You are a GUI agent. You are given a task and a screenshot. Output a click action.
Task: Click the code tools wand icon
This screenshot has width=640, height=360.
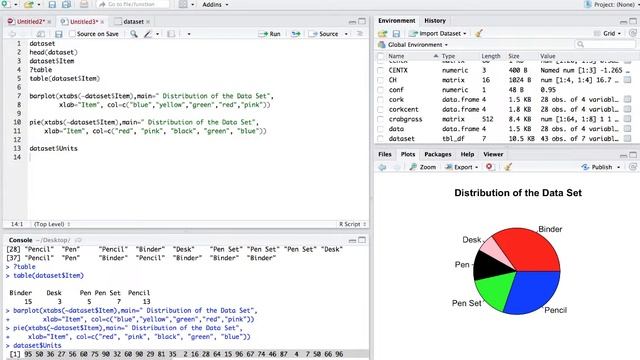148,34
